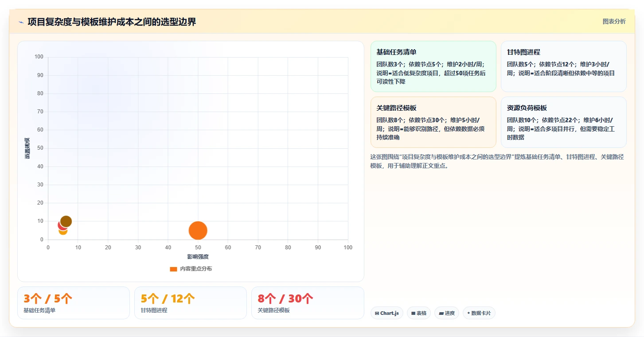644x337 pixels.
Task: Select the 进度 tag chip
Action: pyautogui.click(x=447, y=313)
